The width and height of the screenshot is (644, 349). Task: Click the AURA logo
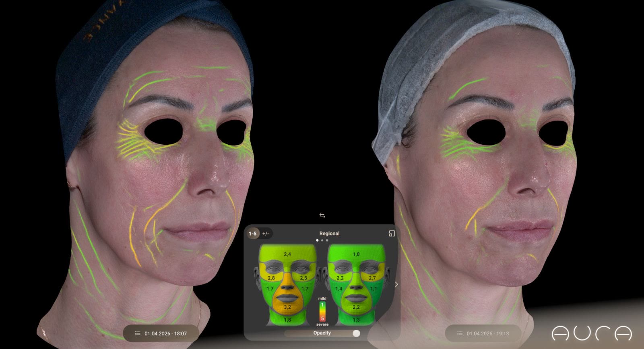[x=592, y=333]
